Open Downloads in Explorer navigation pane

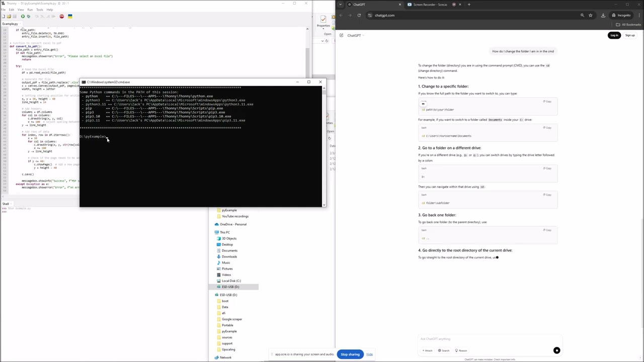(227, 256)
